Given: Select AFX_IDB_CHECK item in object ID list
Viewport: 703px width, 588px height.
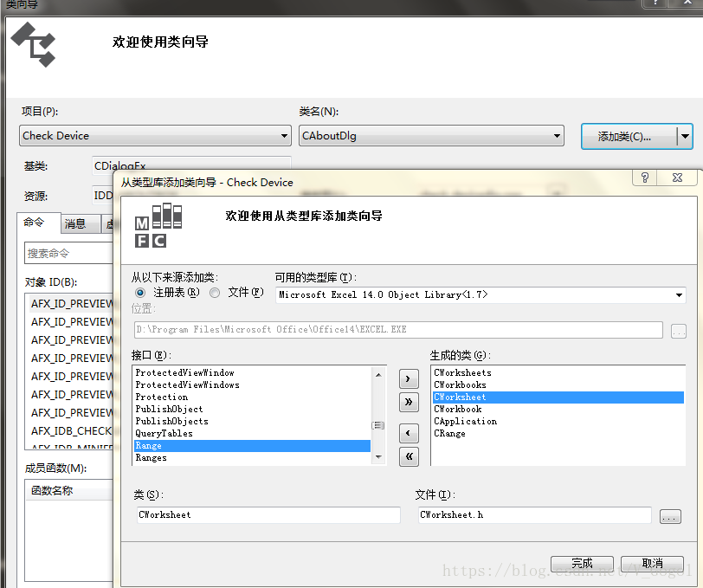Looking at the screenshot, I should [72, 431].
